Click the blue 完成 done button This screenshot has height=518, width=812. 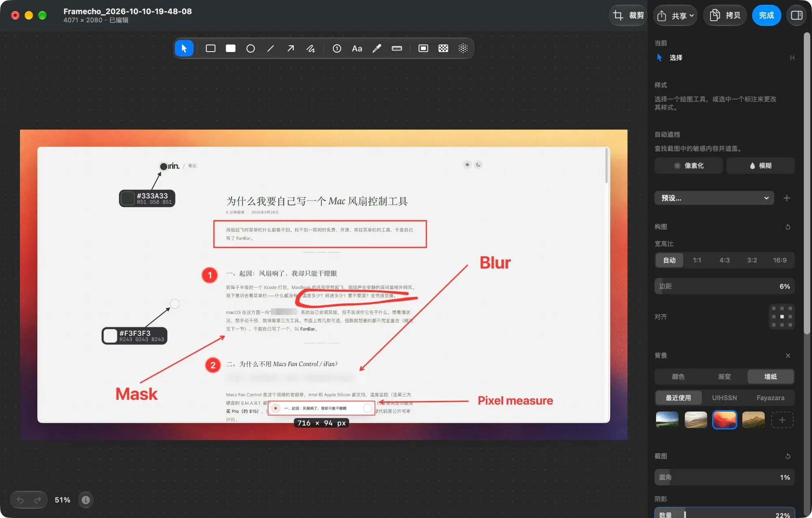tap(766, 15)
